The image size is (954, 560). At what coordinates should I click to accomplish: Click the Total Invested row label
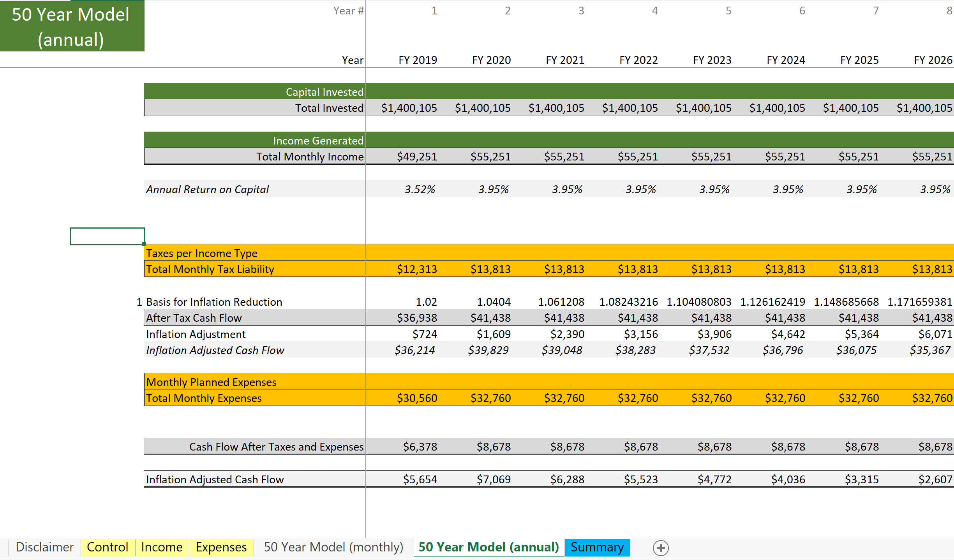coord(329,108)
